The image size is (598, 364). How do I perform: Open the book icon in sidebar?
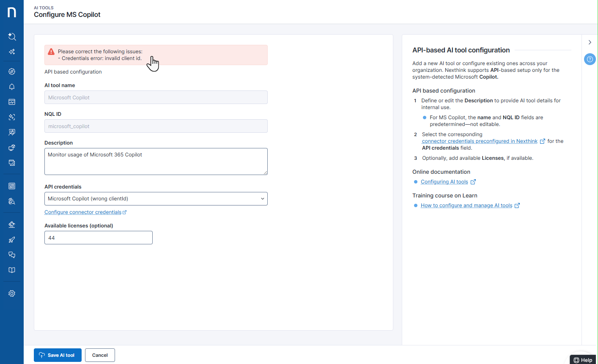(x=12, y=270)
